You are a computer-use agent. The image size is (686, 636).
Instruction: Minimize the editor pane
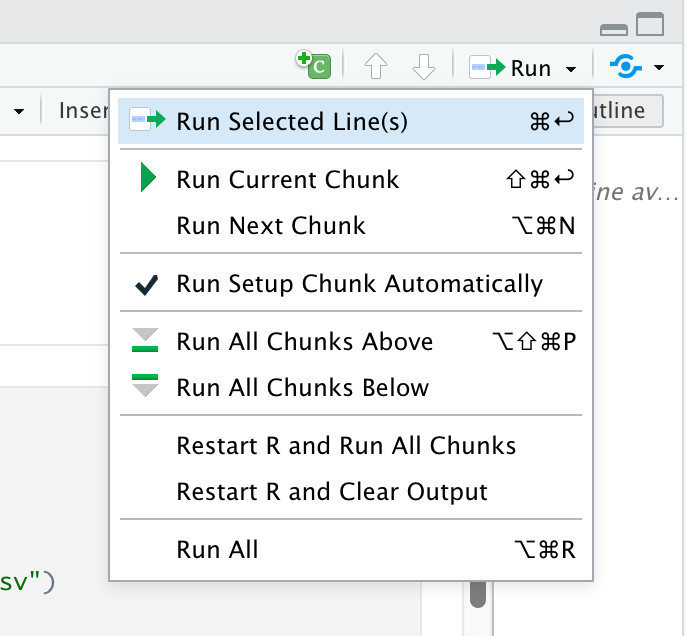coord(614,29)
